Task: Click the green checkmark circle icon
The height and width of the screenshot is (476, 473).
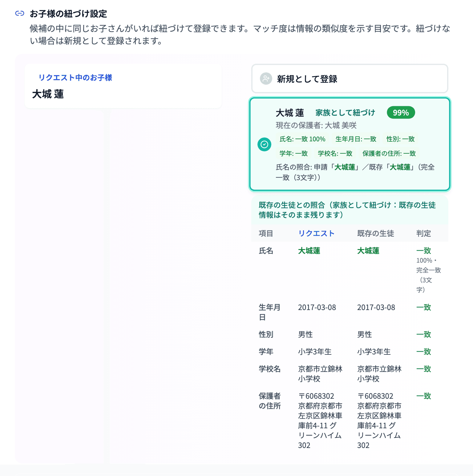Action: (x=264, y=144)
